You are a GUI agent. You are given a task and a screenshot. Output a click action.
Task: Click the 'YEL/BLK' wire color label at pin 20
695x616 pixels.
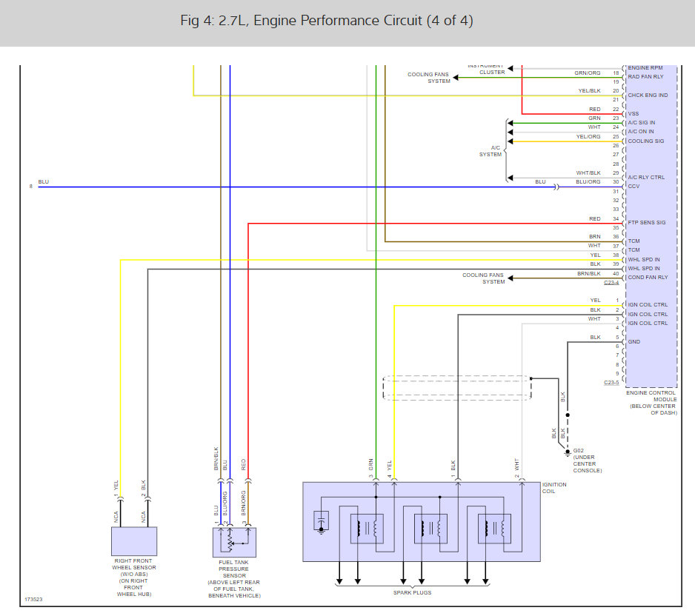589,91
